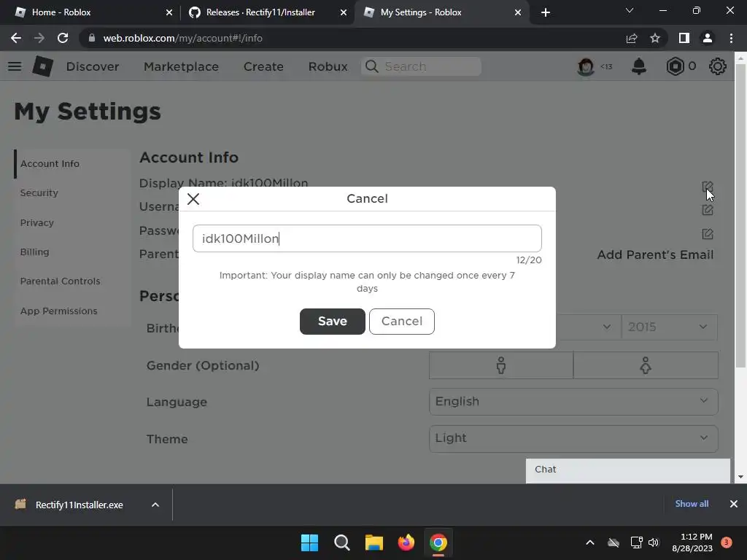Select App Permissions sidebar tab

tap(73, 311)
